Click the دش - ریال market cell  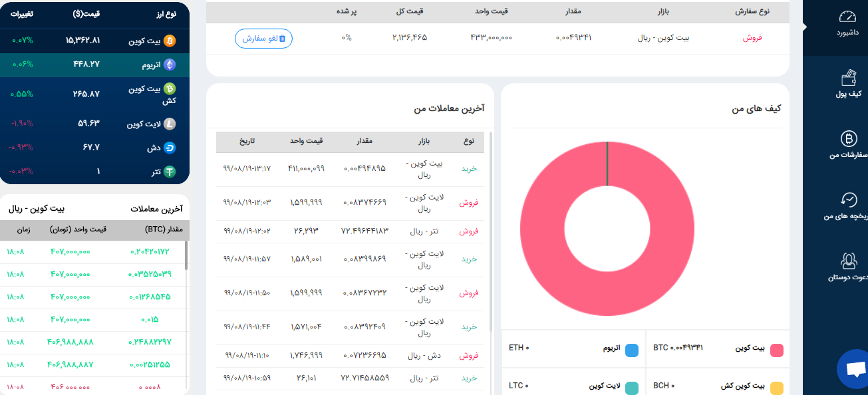[424, 355]
